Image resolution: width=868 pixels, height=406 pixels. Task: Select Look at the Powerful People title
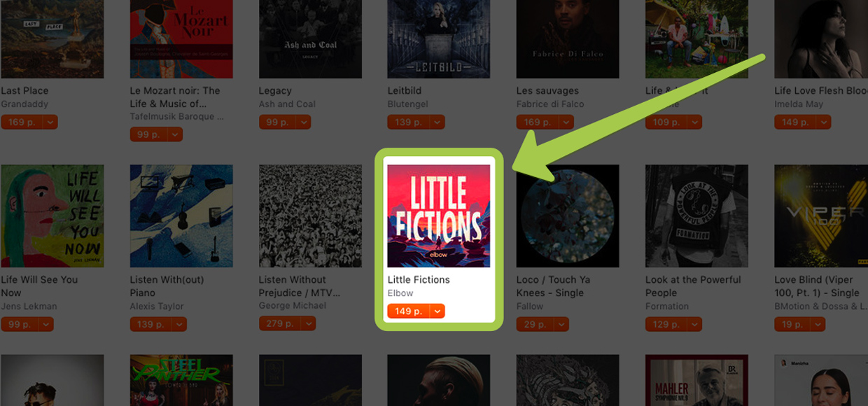click(693, 286)
